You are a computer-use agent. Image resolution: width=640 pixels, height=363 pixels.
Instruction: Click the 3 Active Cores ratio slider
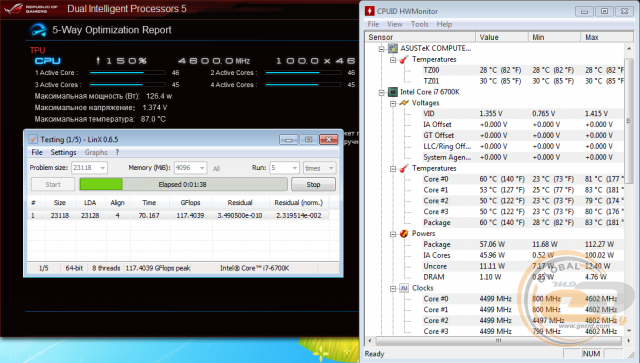click(x=127, y=85)
